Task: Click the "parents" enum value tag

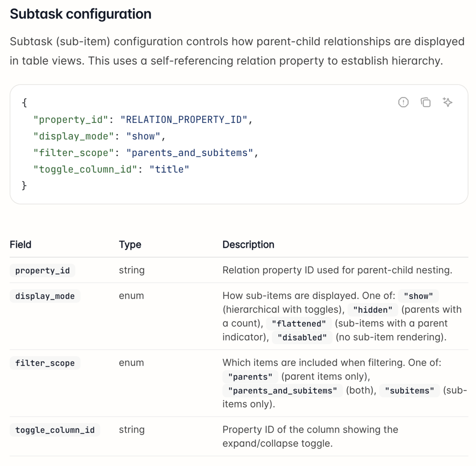Action: click(x=250, y=377)
